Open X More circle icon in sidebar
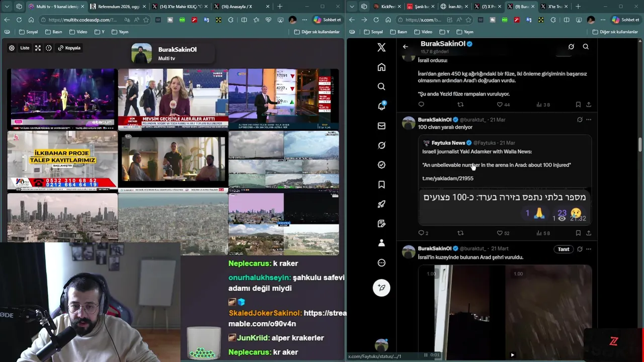Viewport: 644px width, 362px height. (x=381, y=262)
